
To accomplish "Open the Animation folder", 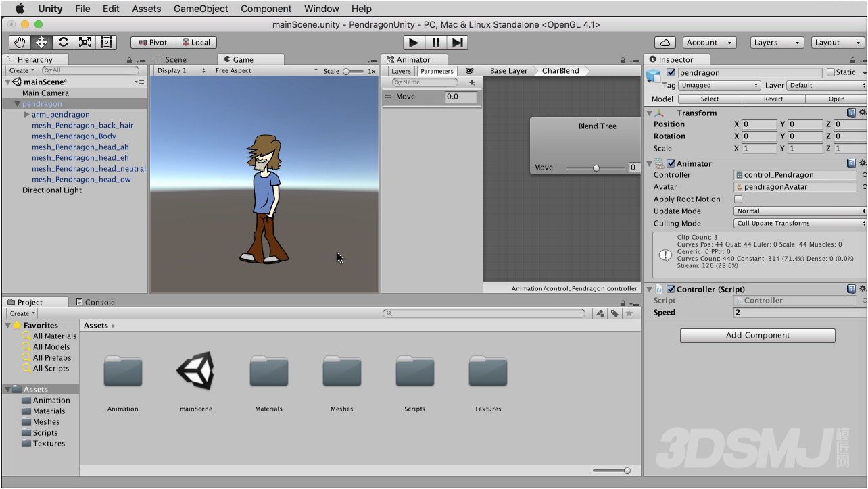I will click(x=123, y=372).
